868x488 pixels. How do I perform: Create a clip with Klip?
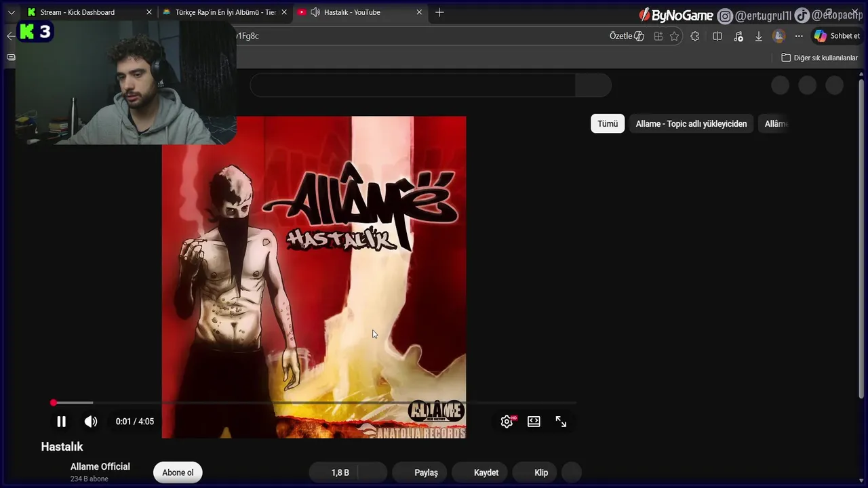click(536, 472)
